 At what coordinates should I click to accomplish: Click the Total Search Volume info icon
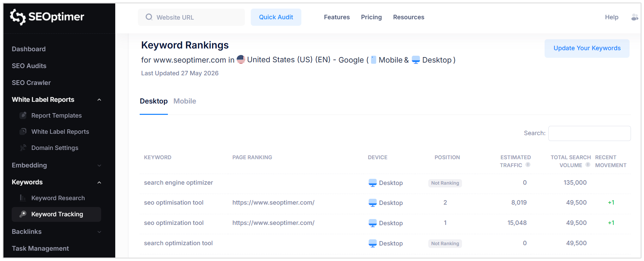point(588,165)
